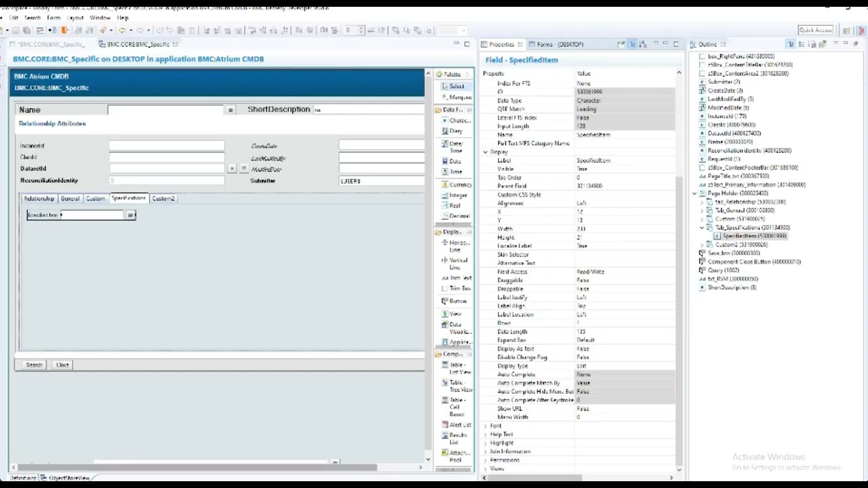Open the Help menu
The height and width of the screenshot is (488, 868).
[x=123, y=18]
